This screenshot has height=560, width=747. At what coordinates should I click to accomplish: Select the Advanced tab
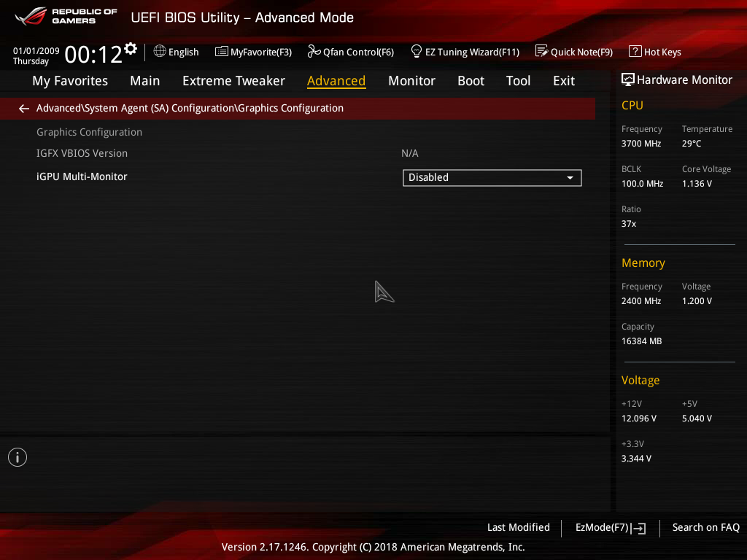(336, 81)
